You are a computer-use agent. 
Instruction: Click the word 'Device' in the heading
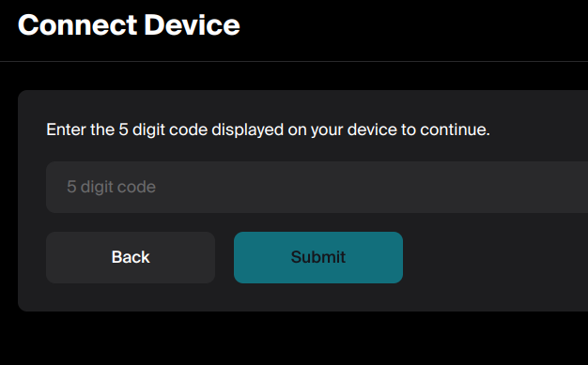[192, 25]
